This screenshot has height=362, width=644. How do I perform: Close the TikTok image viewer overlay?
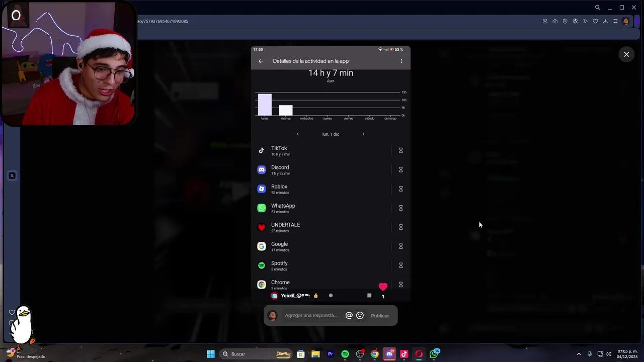point(626,54)
